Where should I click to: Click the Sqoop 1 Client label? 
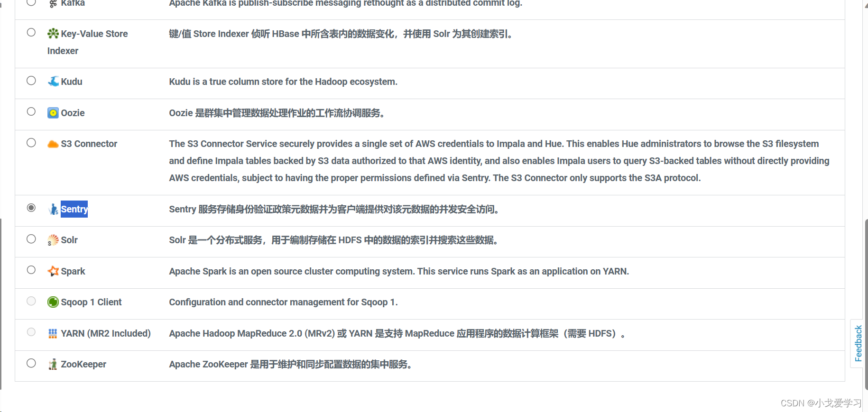click(92, 302)
